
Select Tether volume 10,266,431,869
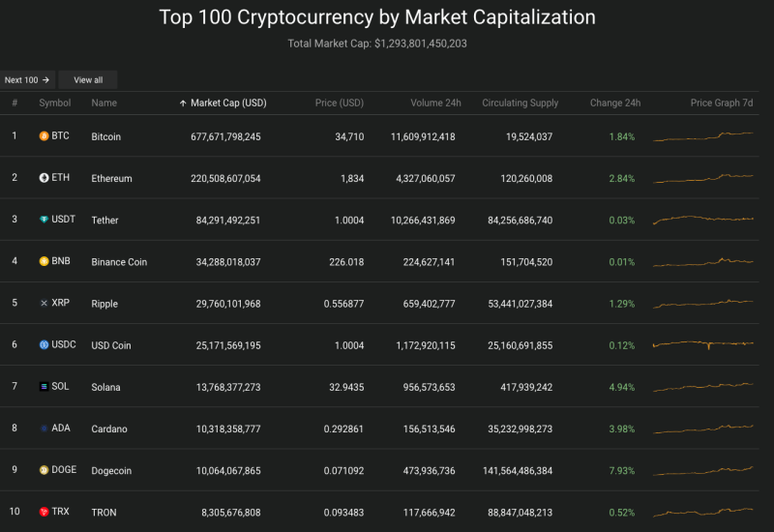[423, 221]
